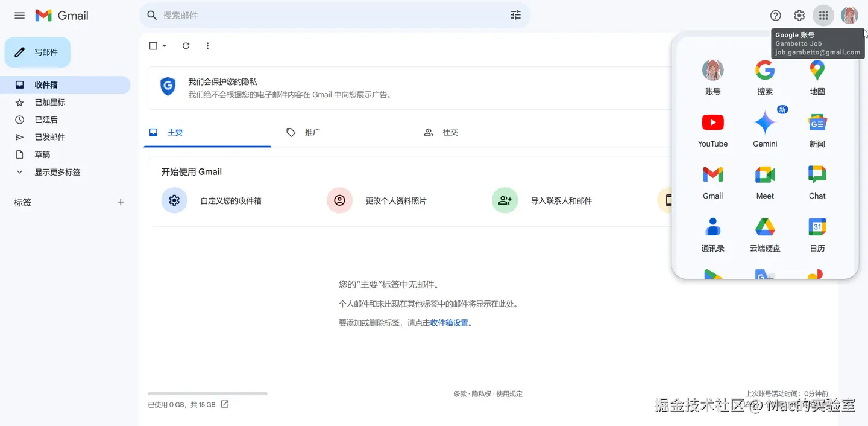Viewport: 868px width, 426px height.
Task: Open the More options three-dot menu
Action: pyautogui.click(x=207, y=46)
